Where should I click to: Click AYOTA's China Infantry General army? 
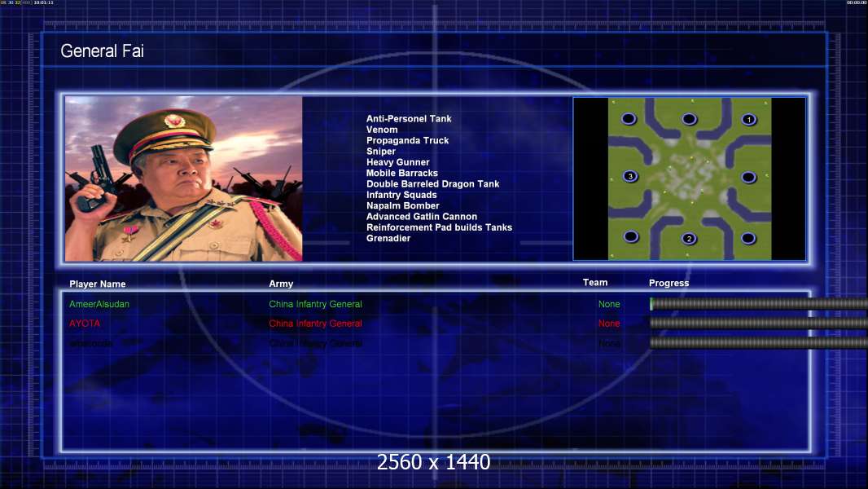pyautogui.click(x=315, y=324)
